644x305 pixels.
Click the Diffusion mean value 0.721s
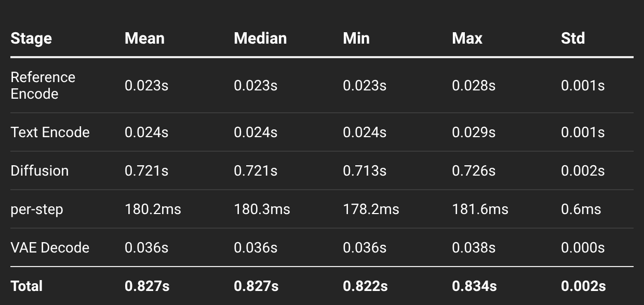tap(146, 170)
